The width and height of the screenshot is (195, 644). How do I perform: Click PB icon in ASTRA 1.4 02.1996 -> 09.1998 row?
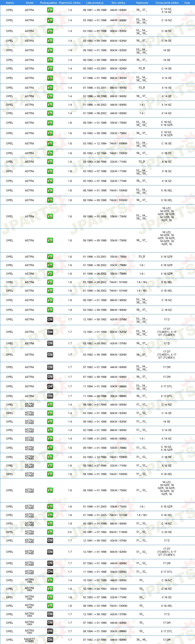click(50, 96)
